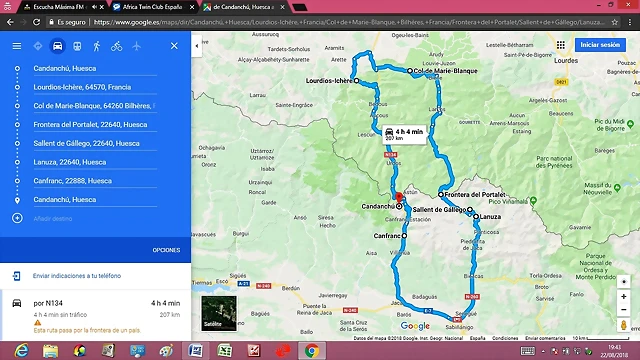Switch to Africa Twin Club España tab
Screen dimensions: 640x360
pos(152,7)
